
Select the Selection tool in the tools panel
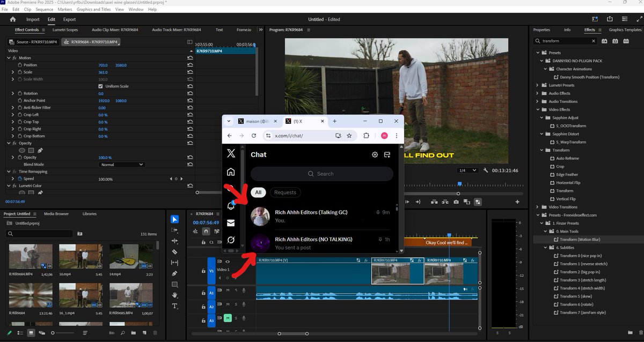(174, 219)
